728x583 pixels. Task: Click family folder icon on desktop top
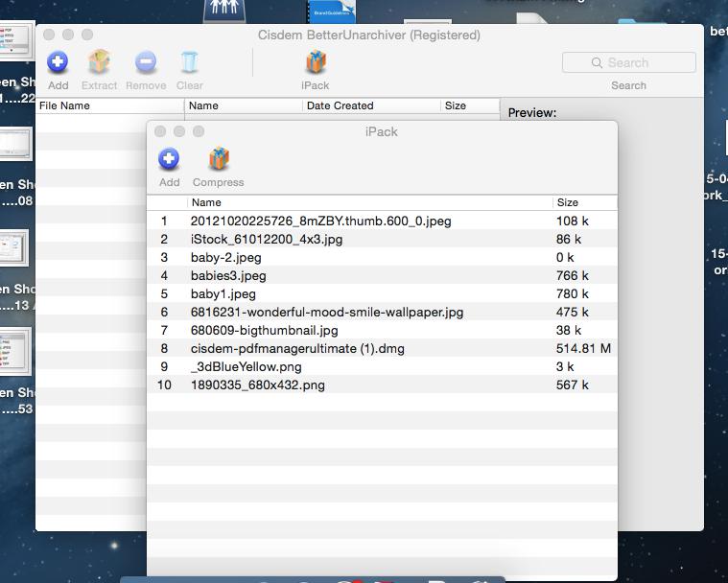(x=223, y=11)
